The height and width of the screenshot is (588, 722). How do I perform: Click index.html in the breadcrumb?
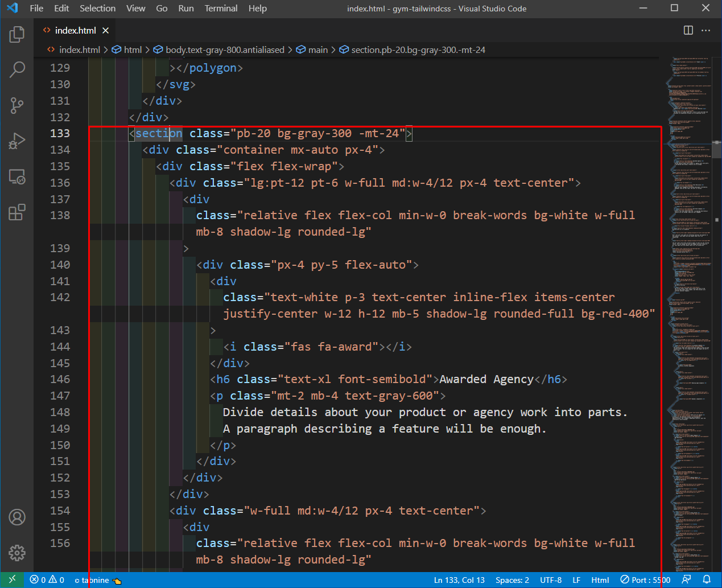click(79, 50)
